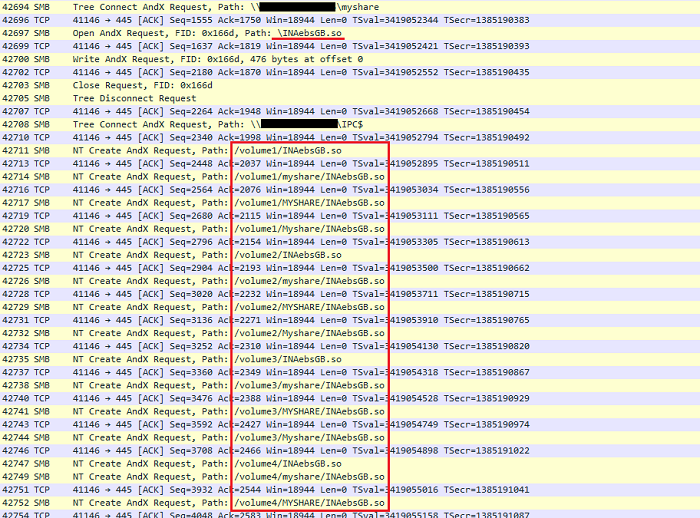Select packet 42708 Tree Connect IPC$ row
The image size is (700, 518).
tap(350, 125)
